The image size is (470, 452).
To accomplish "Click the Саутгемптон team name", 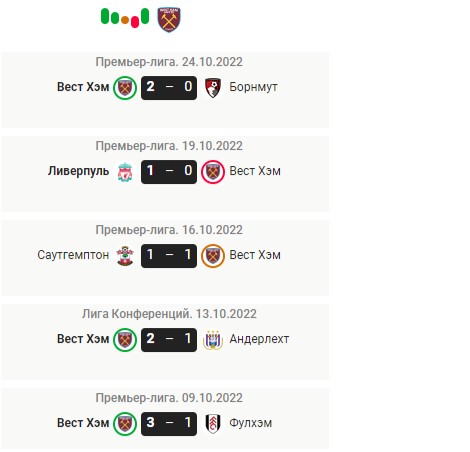I will point(73,255).
